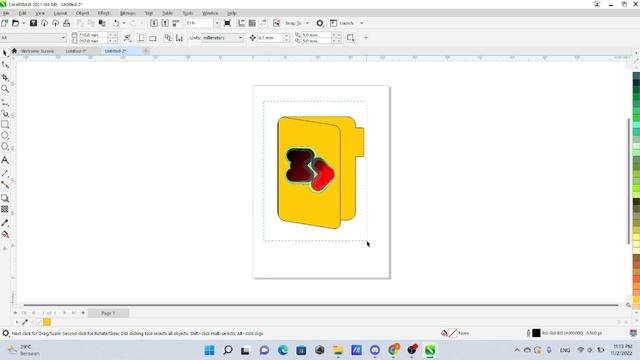Image resolution: width=640 pixels, height=360 pixels.
Task: Click the Open file icon
Action: pos(16,23)
